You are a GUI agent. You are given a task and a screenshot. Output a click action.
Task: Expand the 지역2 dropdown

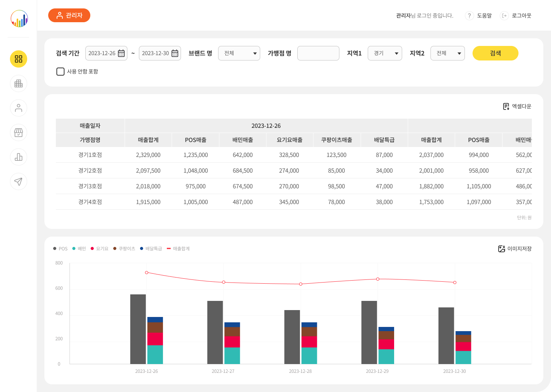(x=447, y=53)
